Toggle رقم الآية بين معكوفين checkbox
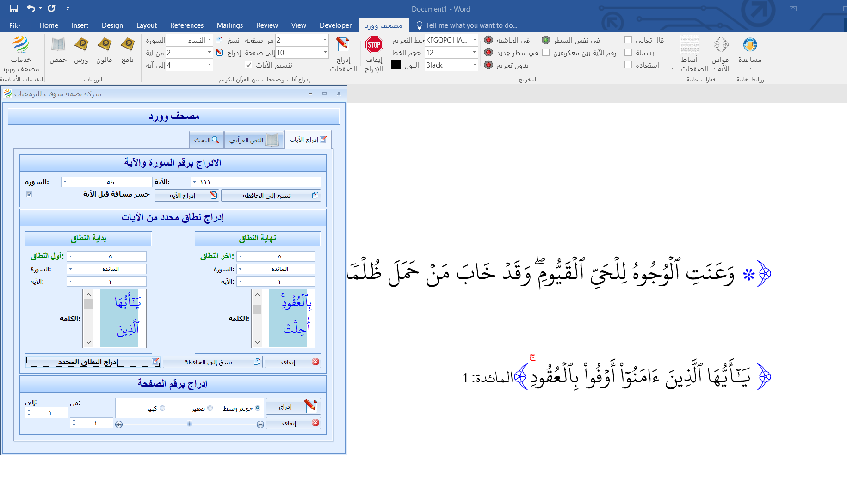 (546, 53)
